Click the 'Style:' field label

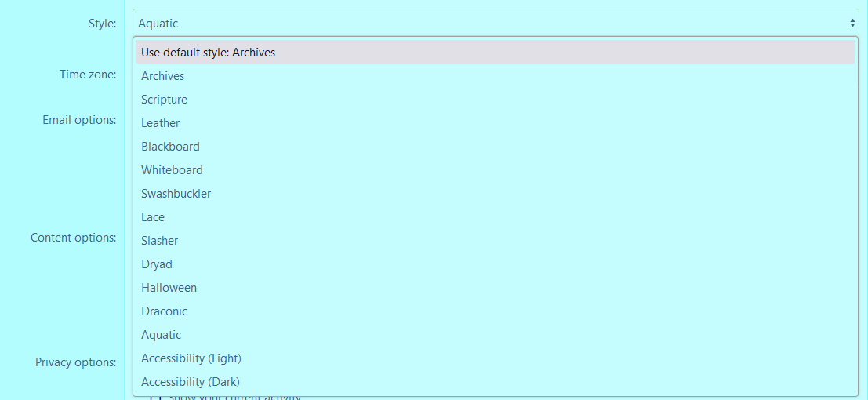pyautogui.click(x=103, y=24)
